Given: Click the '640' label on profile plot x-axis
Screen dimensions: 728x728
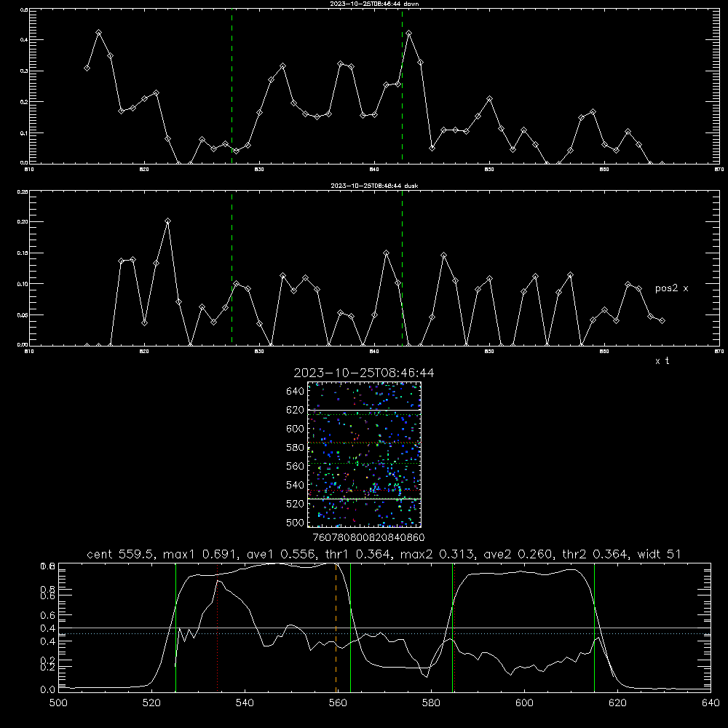Looking at the screenshot, I should point(711,703).
